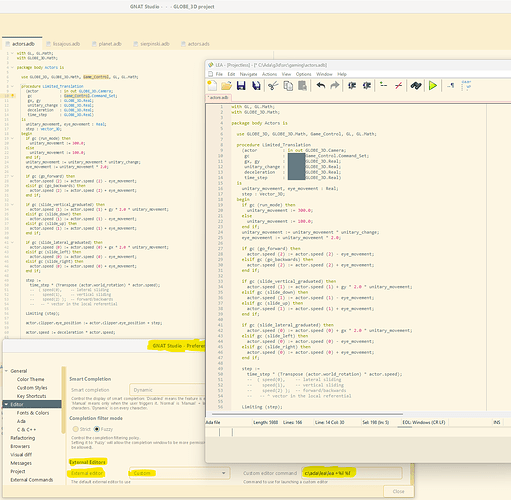
Task: Open Smart completion Dynamic dropdown
Action: click(167, 390)
